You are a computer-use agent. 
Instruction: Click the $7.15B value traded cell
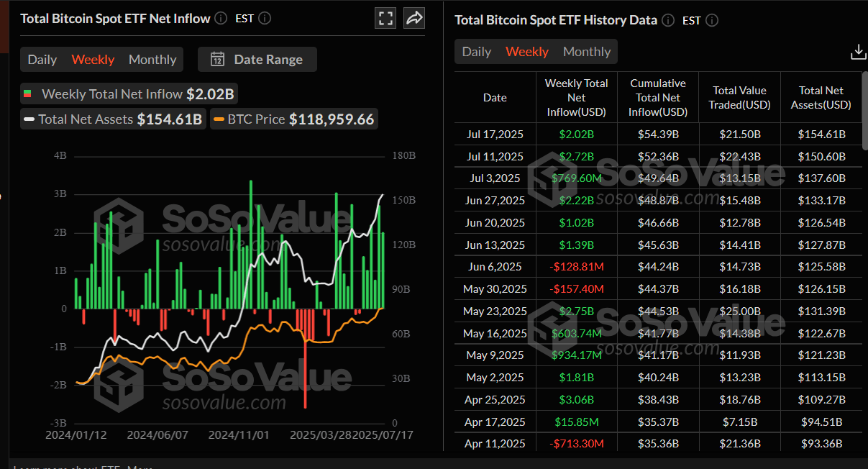(x=740, y=422)
